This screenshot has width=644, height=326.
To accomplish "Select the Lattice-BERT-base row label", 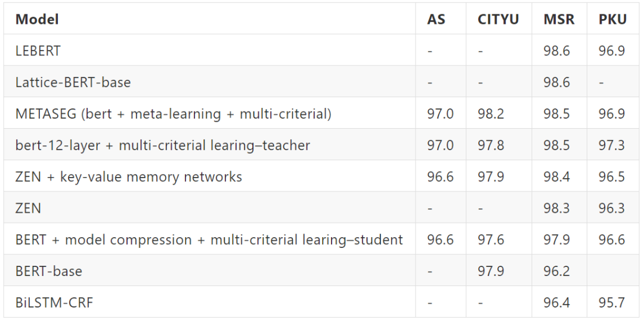I will [73, 82].
